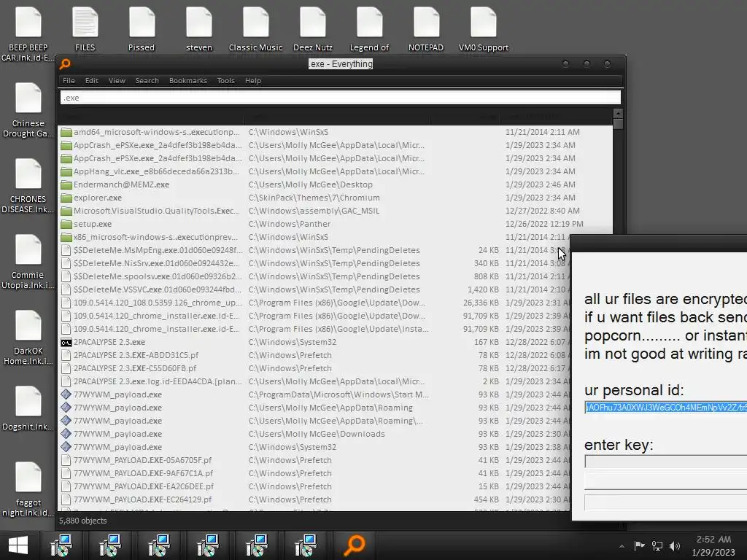The image size is (747, 560).
Task: Open the Edit menu
Action: [91, 80]
